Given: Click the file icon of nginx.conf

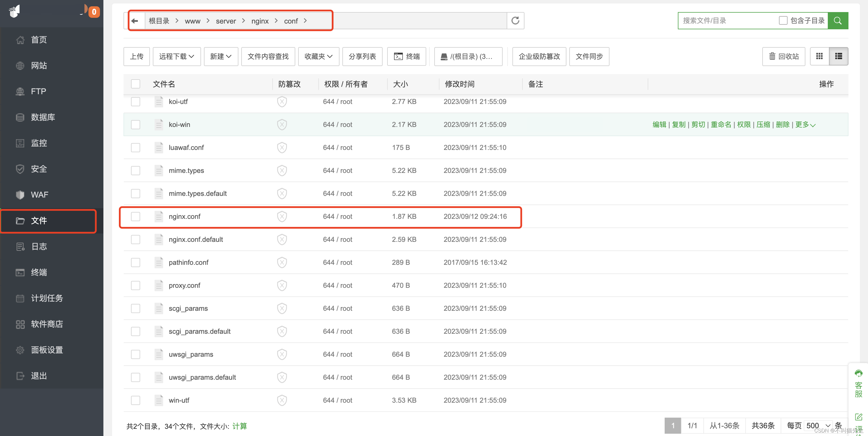Looking at the screenshot, I should 159,216.
